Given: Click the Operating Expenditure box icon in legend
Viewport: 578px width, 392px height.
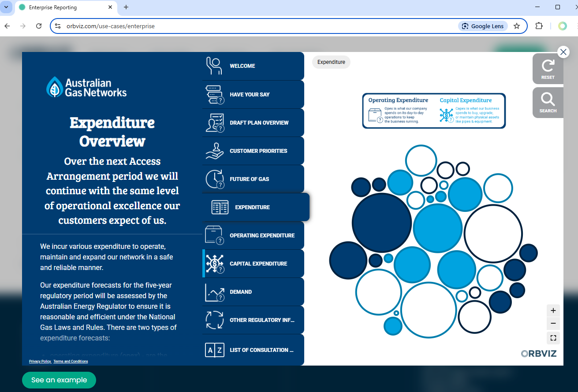Looking at the screenshot, I should [375, 115].
